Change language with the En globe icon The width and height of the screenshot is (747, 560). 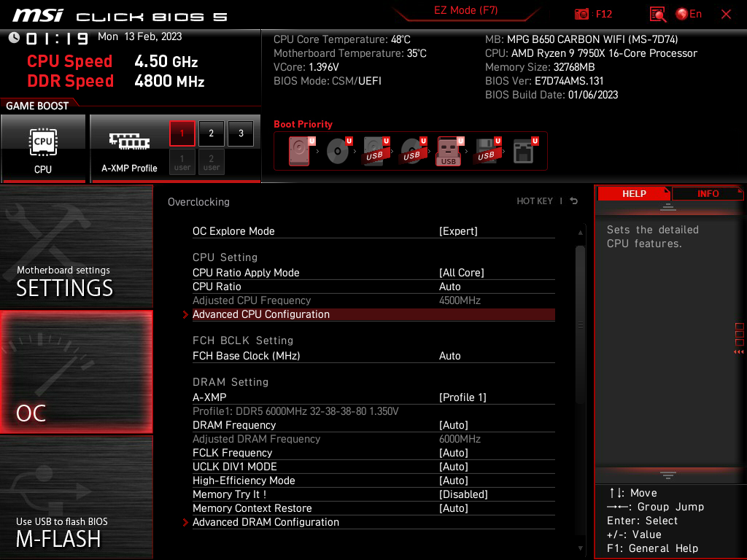[689, 14]
